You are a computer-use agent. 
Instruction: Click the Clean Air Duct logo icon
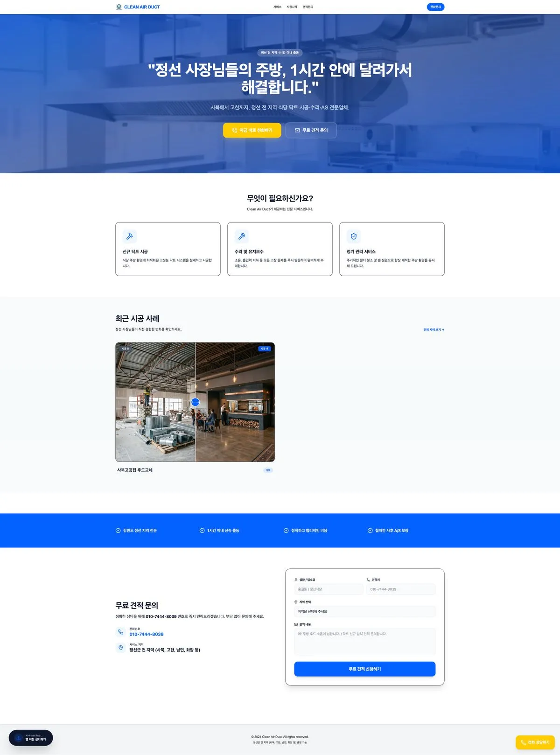[119, 7]
